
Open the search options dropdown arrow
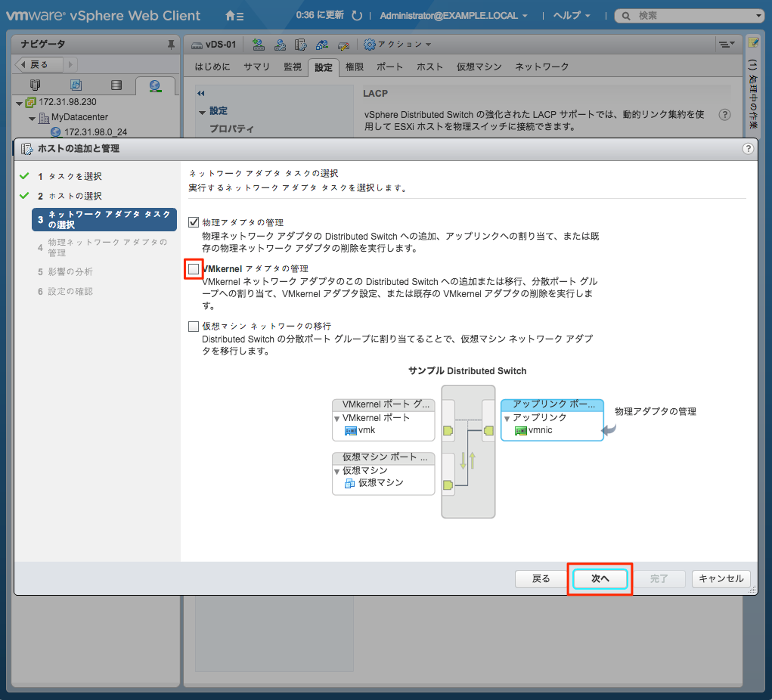[x=758, y=16]
